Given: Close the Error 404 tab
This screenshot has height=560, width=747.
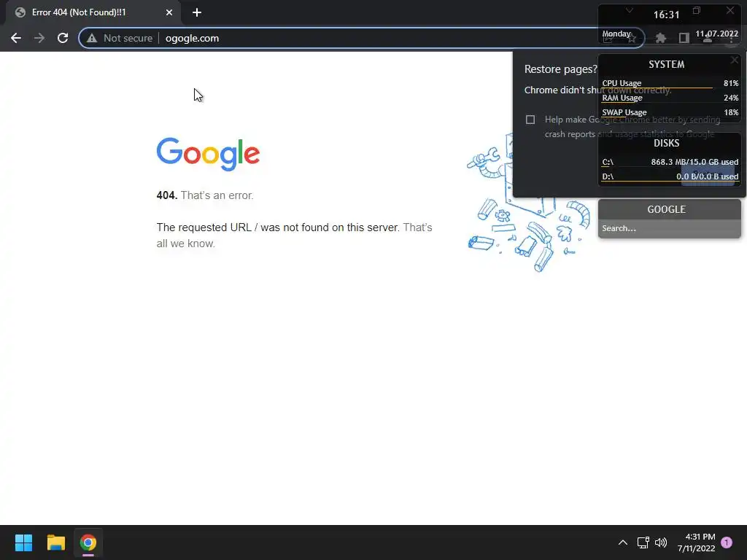Looking at the screenshot, I should click(169, 12).
